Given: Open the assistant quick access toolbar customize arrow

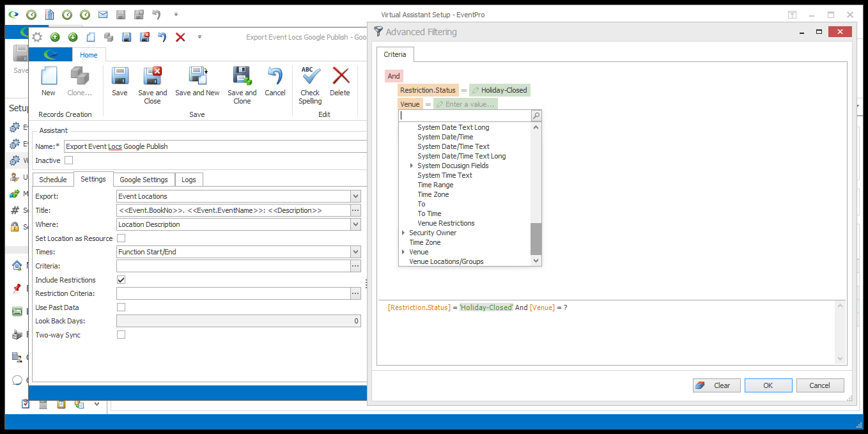Looking at the screenshot, I should tap(199, 37).
